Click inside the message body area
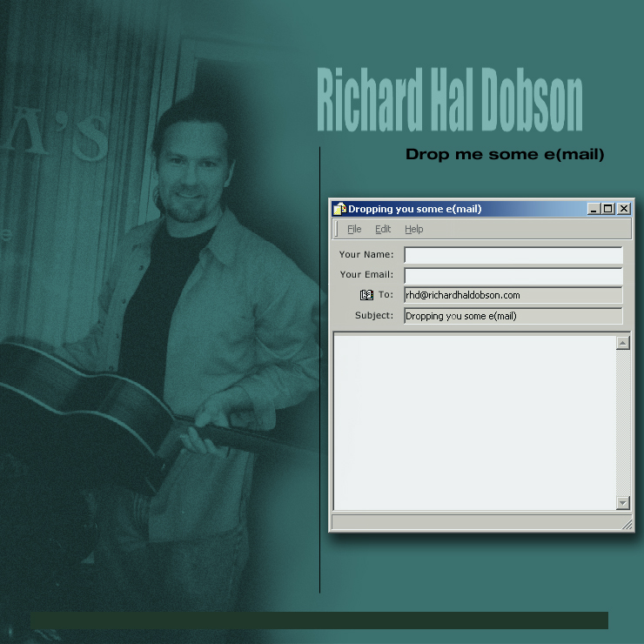The width and height of the screenshot is (644, 644). click(475, 423)
